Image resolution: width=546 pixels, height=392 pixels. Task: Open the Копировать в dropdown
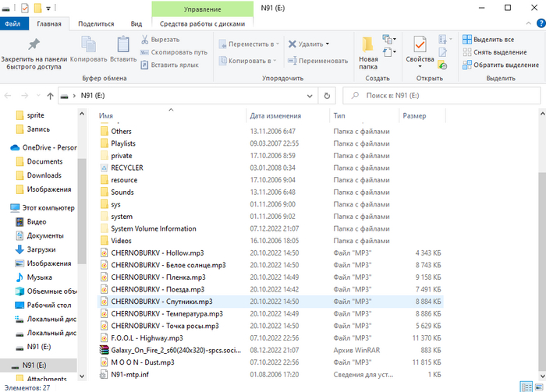249,60
